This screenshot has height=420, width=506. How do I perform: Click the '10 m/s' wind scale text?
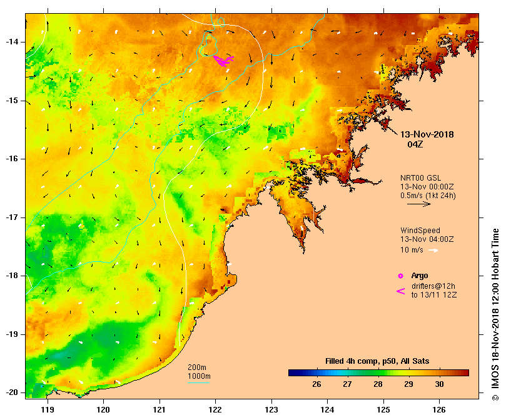pos(412,250)
